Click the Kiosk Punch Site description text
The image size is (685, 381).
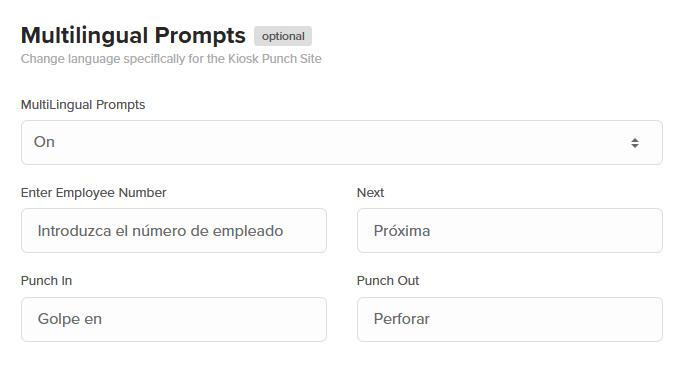(x=171, y=59)
